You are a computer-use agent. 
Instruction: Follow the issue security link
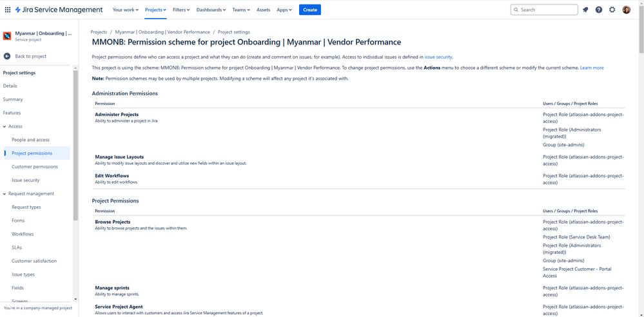pos(438,57)
